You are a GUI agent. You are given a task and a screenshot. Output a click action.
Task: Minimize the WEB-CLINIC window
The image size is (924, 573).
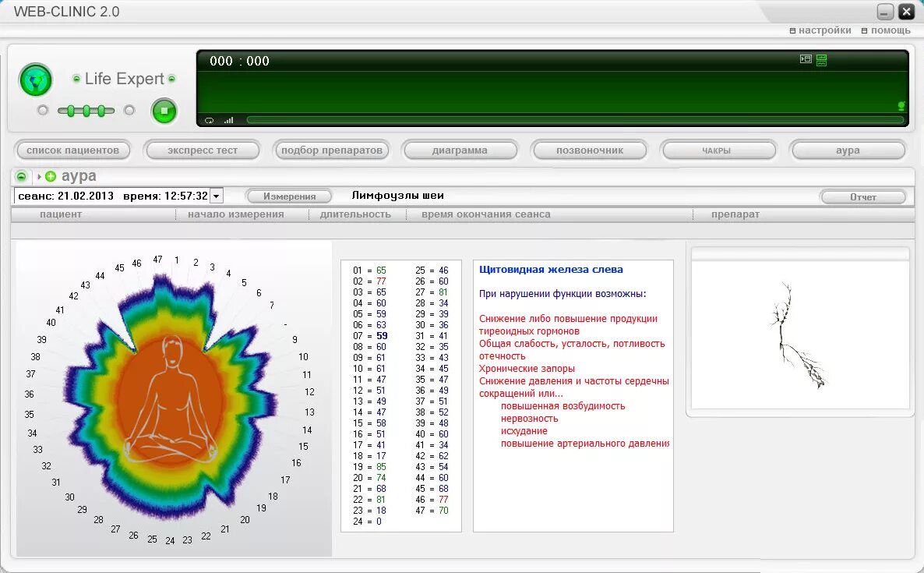coord(885,12)
